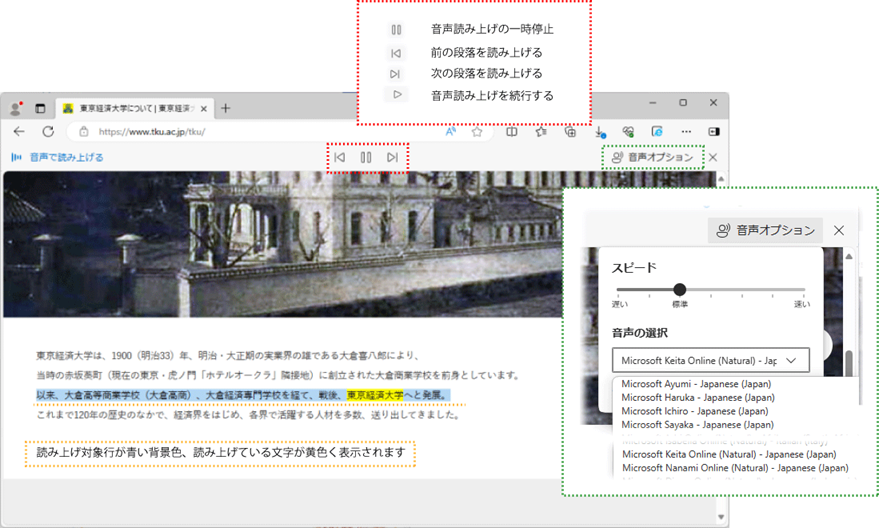Open the Collections icon in the toolbar

tap(570, 132)
